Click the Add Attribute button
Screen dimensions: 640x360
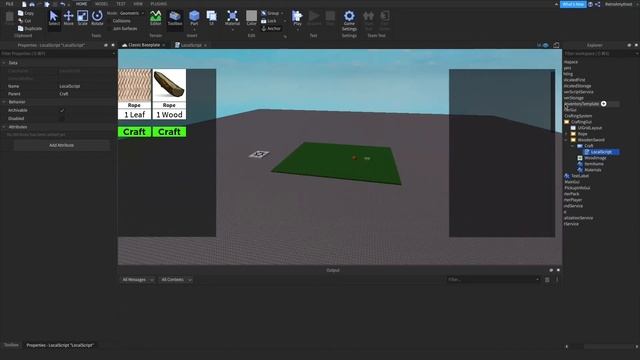[x=62, y=145]
